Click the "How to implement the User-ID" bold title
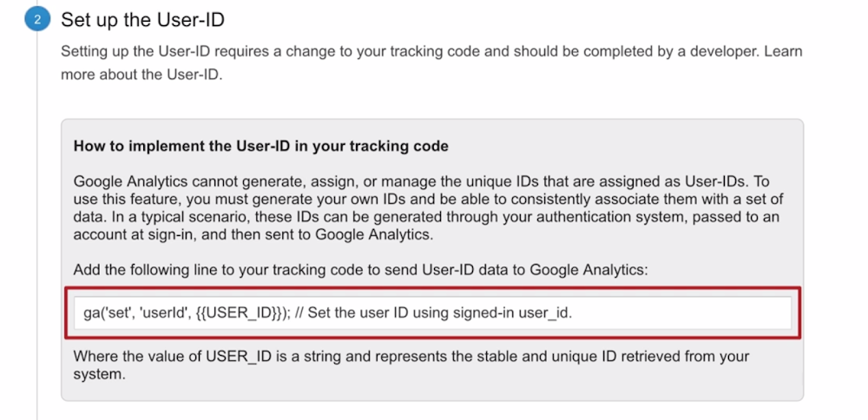Image resolution: width=868 pixels, height=420 pixels. coord(260,146)
